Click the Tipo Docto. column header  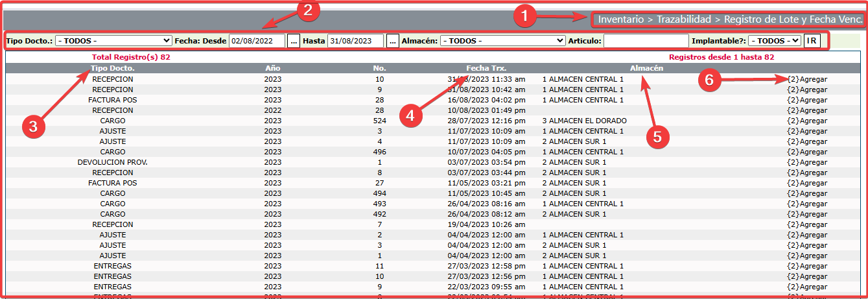[x=113, y=68]
